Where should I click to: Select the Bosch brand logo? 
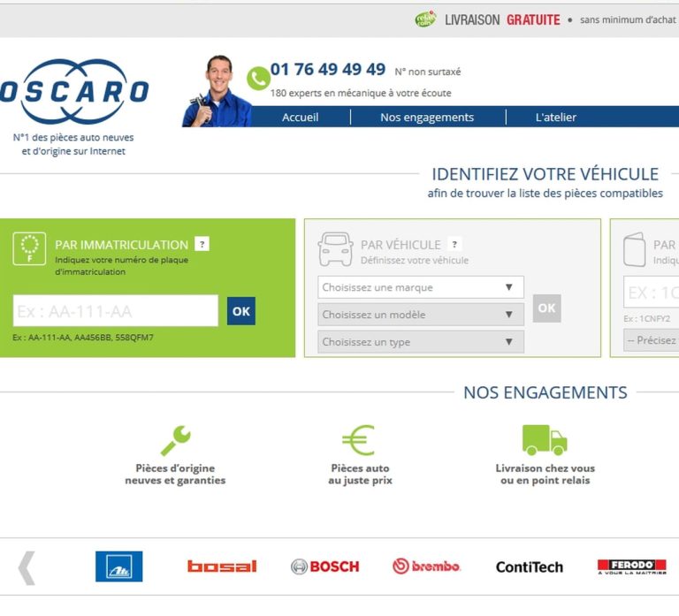click(325, 567)
